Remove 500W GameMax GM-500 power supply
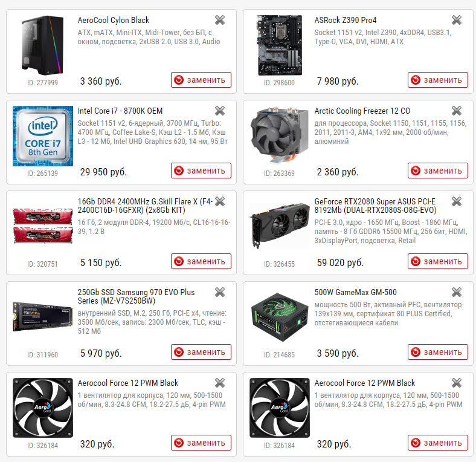This screenshot has width=476, height=462. [457, 292]
